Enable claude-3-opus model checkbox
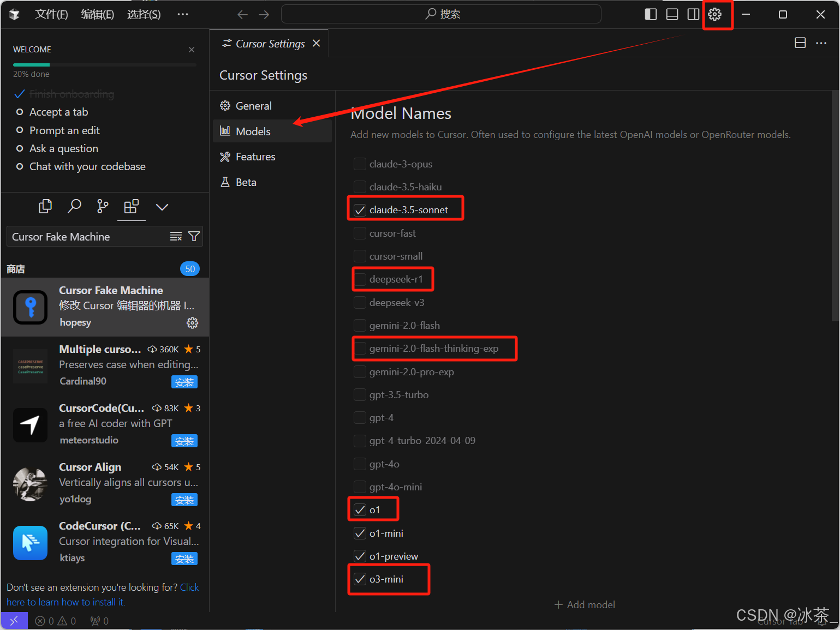The height and width of the screenshot is (630, 840). 360,164
